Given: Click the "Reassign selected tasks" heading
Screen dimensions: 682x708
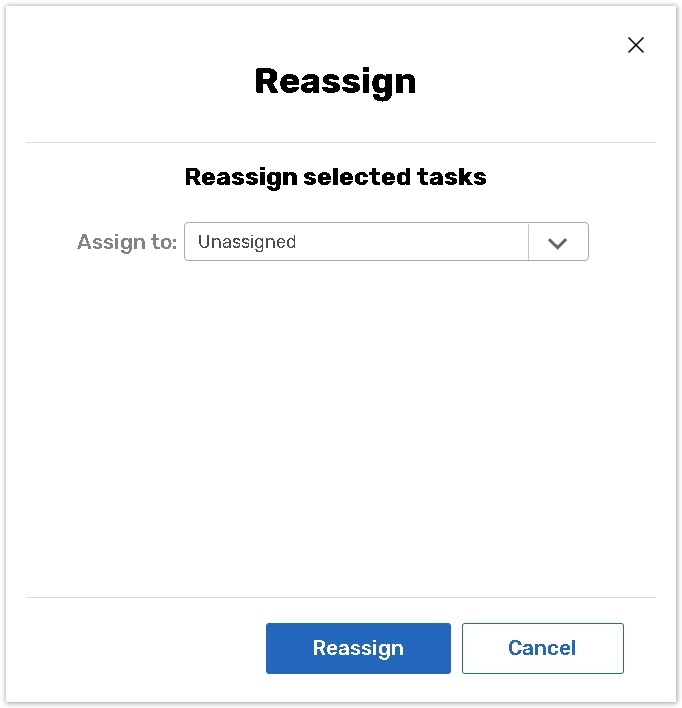Looking at the screenshot, I should (x=335, y=177).
